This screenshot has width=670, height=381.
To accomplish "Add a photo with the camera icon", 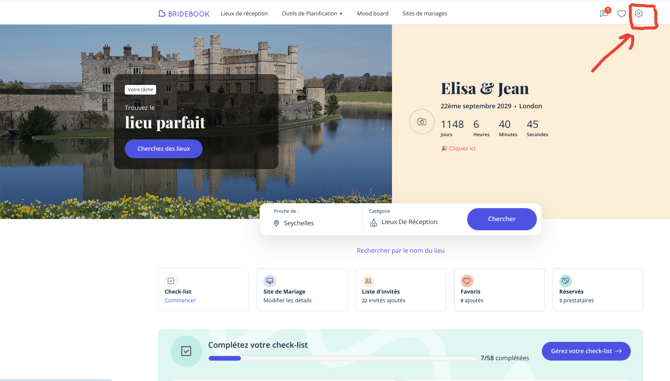I will pos(422,122).
